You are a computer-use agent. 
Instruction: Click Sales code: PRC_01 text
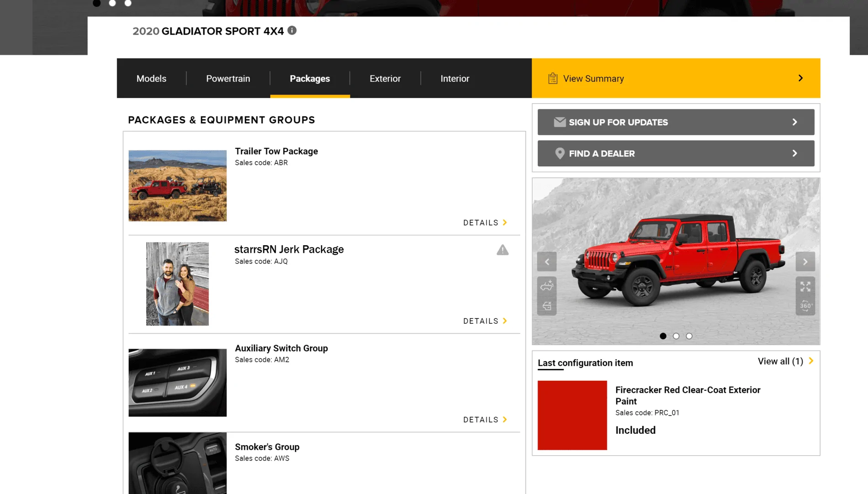647,413
